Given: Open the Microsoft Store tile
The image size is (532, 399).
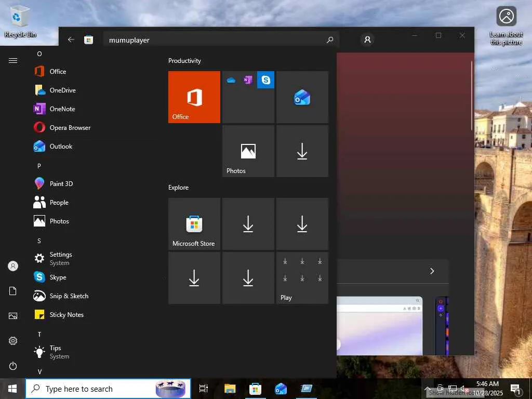Looking at the screenshot, I should coord(194,224).
